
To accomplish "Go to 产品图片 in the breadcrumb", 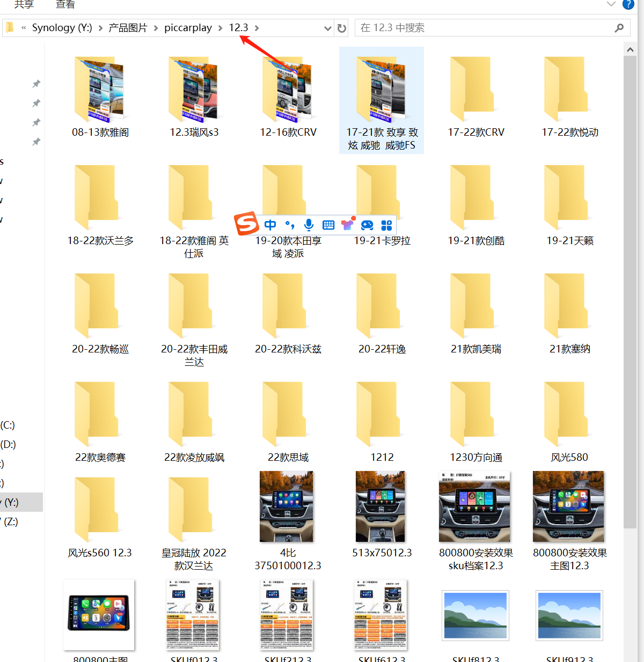I will [128, 27].
